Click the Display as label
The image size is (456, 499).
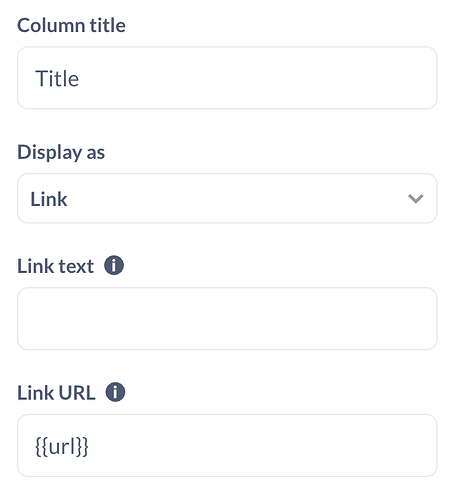coord(61,152)
